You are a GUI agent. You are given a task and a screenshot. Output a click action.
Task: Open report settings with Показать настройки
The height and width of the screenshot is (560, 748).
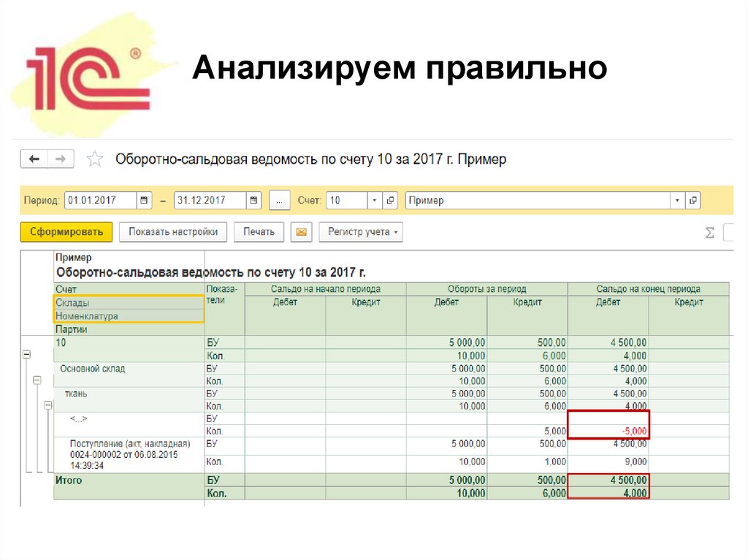[175, 231]
